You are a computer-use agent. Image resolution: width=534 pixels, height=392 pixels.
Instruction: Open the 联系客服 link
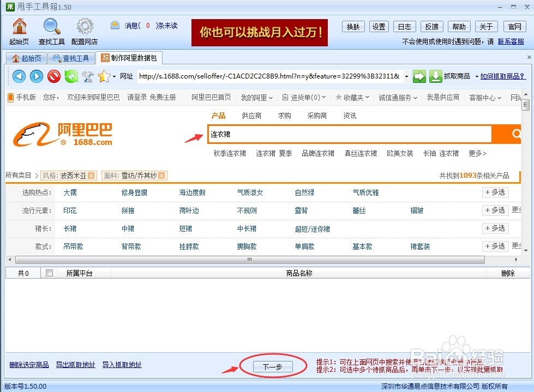511,41
